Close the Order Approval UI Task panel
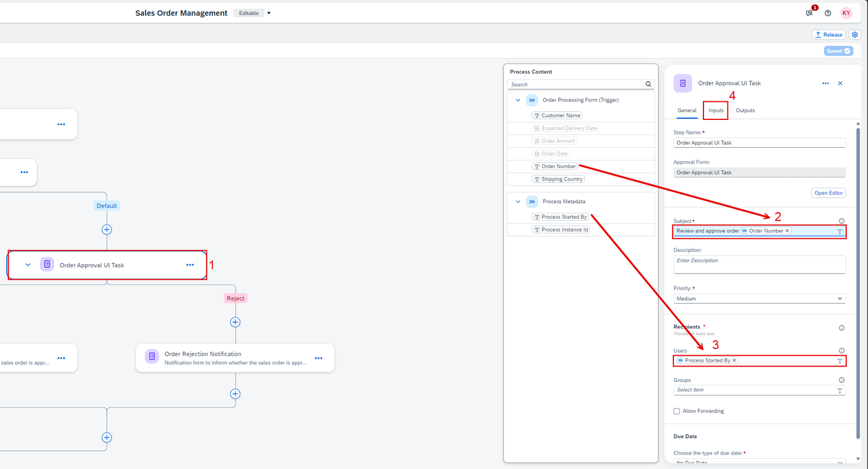Image resolution: width=868 pixels, height=469 pixels. (x=840, y=83)
